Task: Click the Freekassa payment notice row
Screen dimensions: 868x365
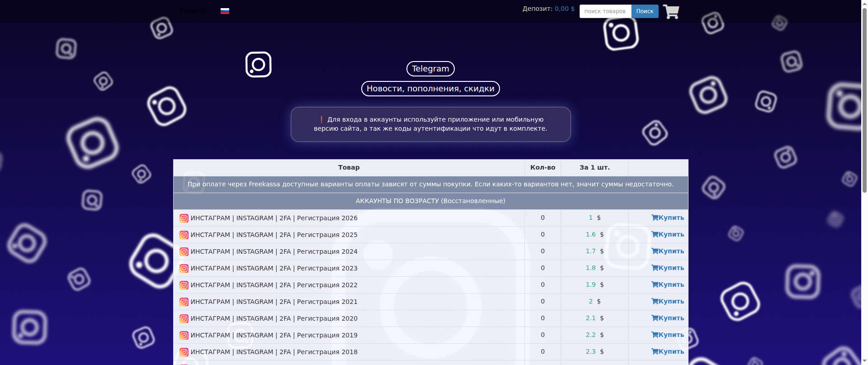Action: pyautogui.click(x=430, y=184)
